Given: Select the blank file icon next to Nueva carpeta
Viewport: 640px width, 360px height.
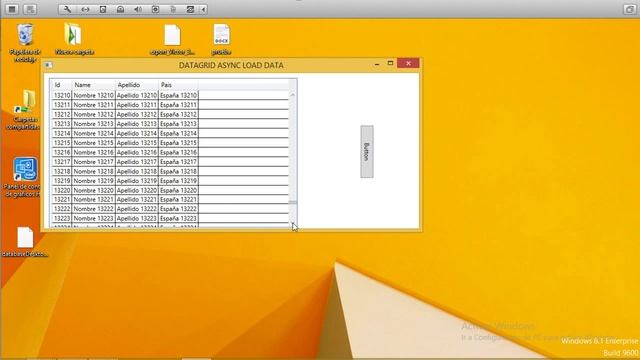Looking at the screenshot, I should pos(172,40).
